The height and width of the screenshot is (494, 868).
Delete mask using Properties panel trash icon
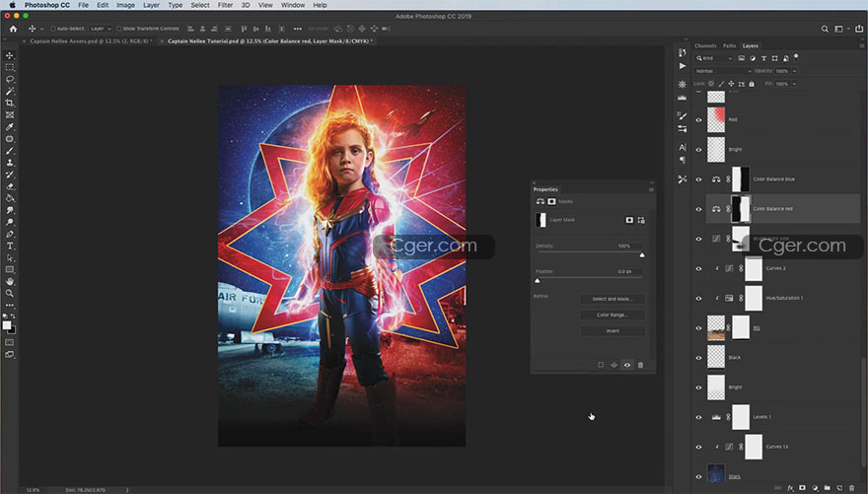(x=640, y=365)
